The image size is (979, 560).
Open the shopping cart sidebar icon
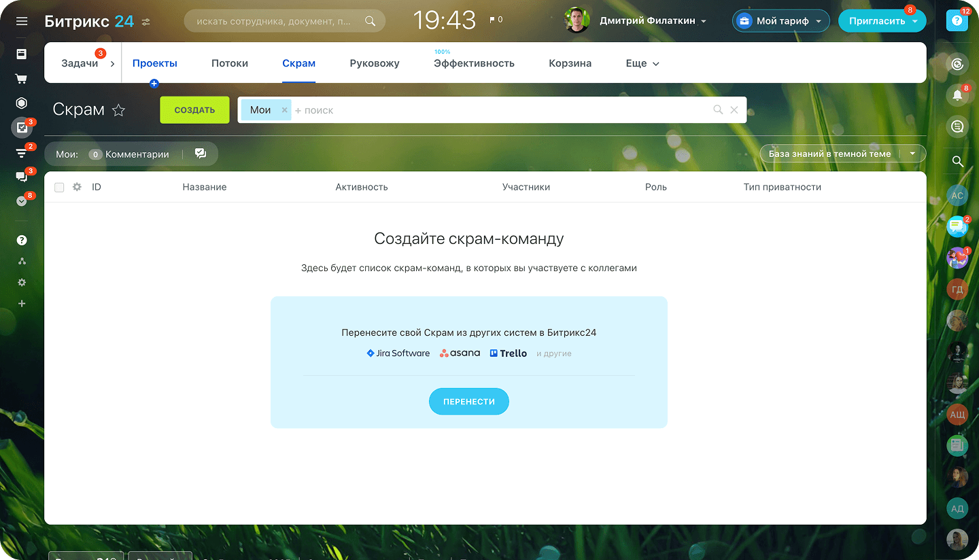point(22,79)
